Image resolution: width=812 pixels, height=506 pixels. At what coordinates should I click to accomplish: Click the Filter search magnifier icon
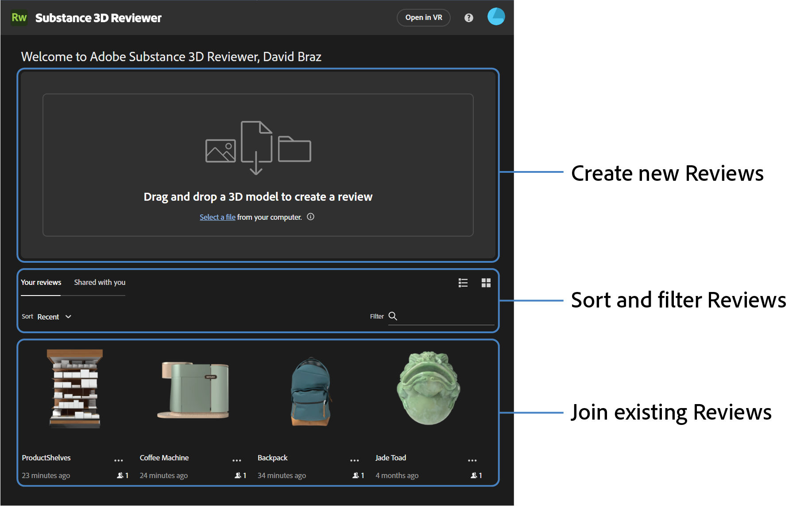[x=393, y=316]
